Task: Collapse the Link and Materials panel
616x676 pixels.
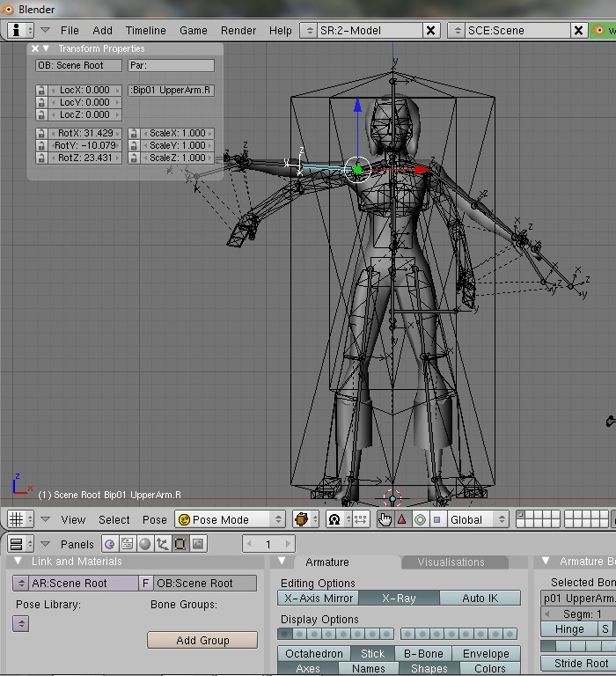Action: pos(18,562)
